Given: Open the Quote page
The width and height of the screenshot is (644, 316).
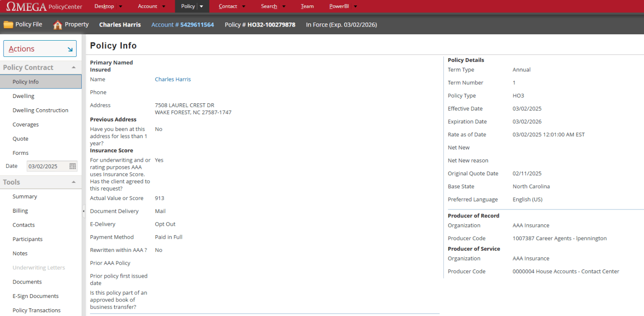Looking at the screenshot, I should (x=20, y=139).
